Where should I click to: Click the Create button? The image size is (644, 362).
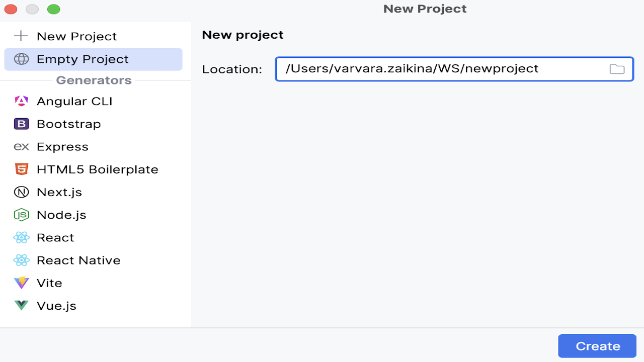(597, 346)
